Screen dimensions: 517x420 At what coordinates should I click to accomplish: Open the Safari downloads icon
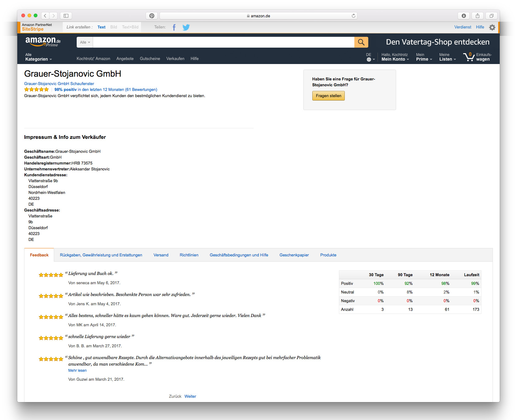pos(464,16)
